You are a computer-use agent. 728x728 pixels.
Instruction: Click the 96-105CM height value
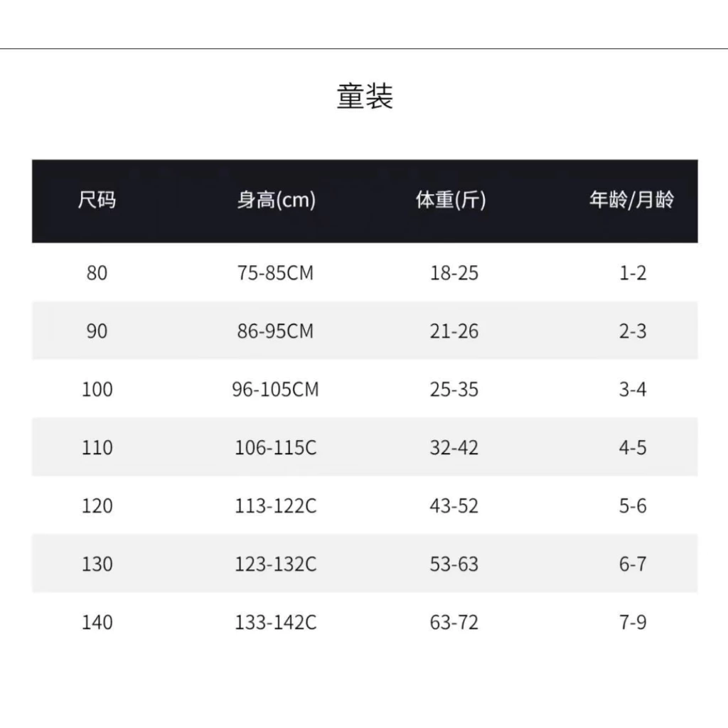point(275,389)
